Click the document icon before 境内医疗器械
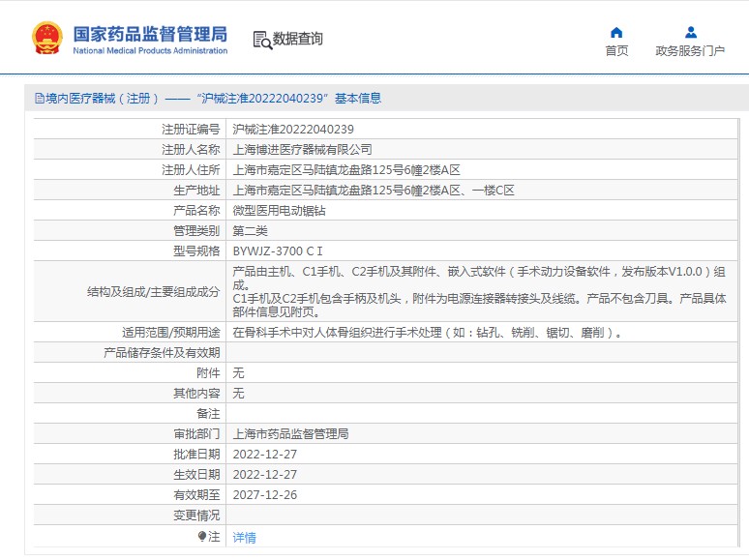Screen dimensions: 749x560 tap(40, 99)
